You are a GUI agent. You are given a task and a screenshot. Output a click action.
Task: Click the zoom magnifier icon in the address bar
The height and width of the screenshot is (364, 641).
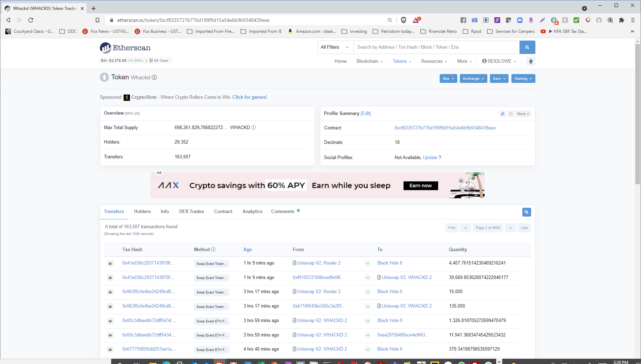[x=390, y=20]
